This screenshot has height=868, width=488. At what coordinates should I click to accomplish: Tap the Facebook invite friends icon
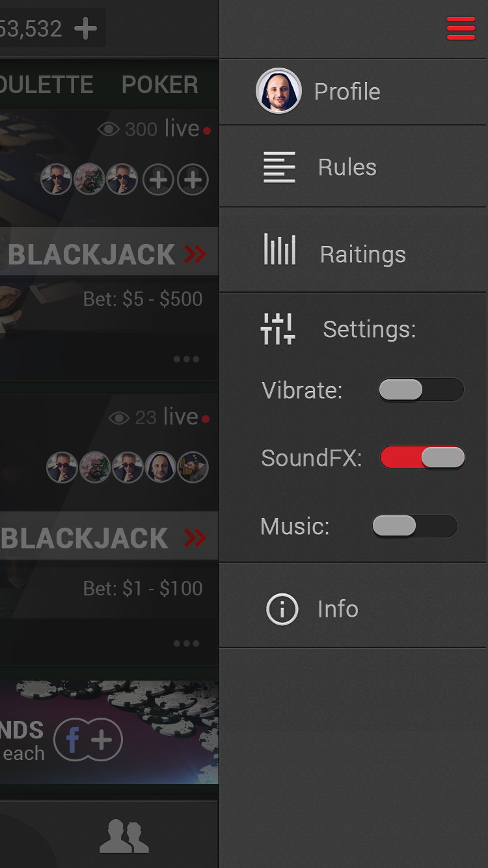tap(88, 740)
